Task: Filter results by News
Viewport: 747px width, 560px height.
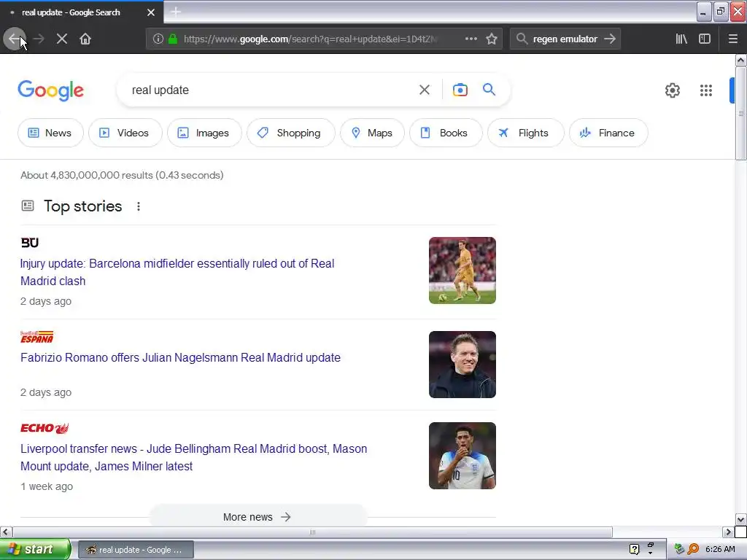Action: pos(50,133)
